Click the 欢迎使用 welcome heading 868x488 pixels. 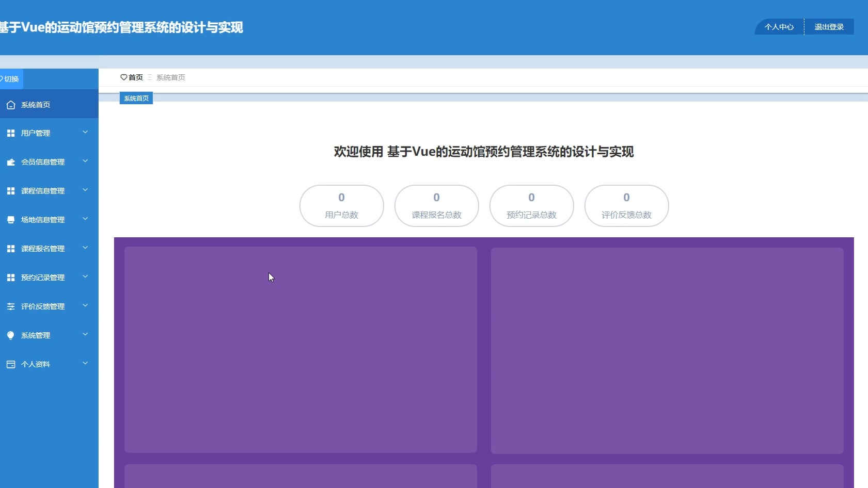coord(484,152)
